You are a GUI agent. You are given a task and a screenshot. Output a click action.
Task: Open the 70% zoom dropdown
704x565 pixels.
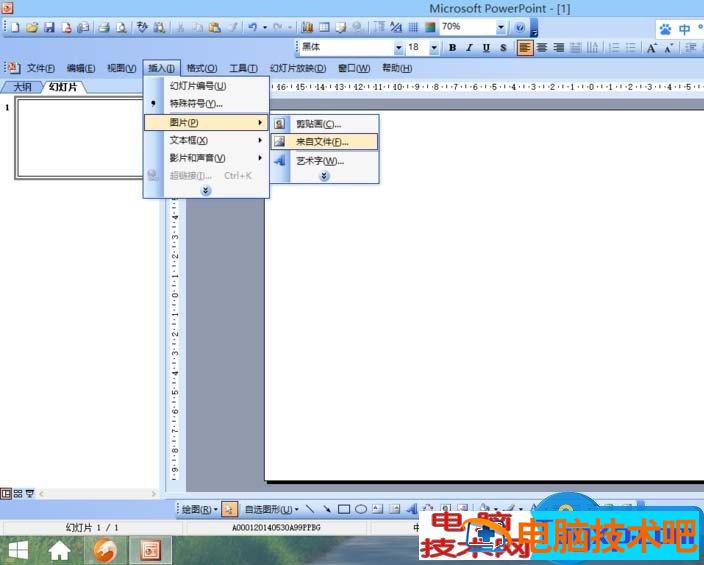click(x=501, y=27)
